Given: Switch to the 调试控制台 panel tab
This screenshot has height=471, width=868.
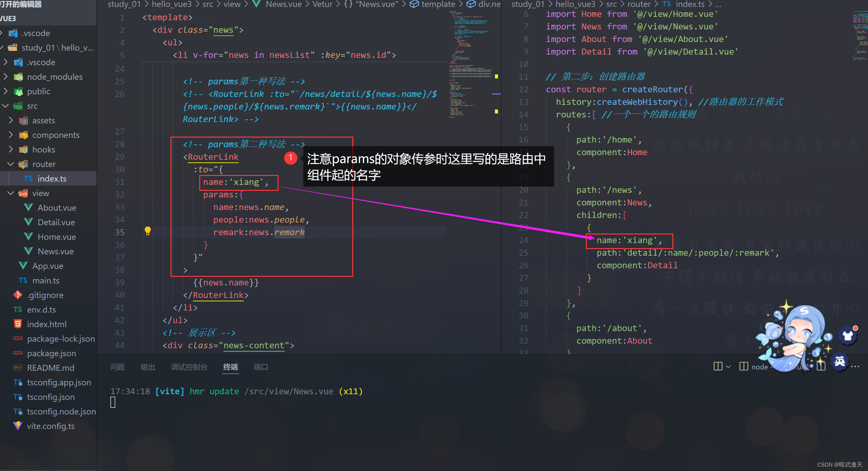Looking at the screenshot, I should click(x=189, y=367).
